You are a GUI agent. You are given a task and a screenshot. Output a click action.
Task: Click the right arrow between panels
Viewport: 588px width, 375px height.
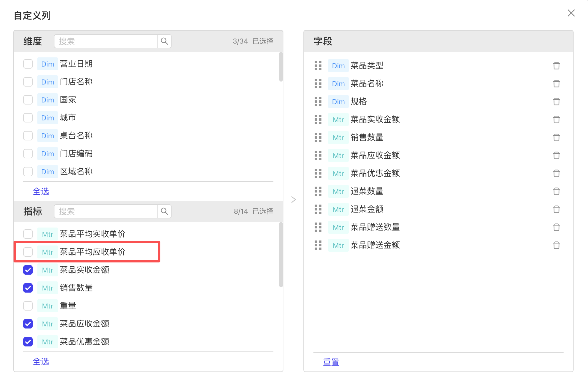pos(293,200)
